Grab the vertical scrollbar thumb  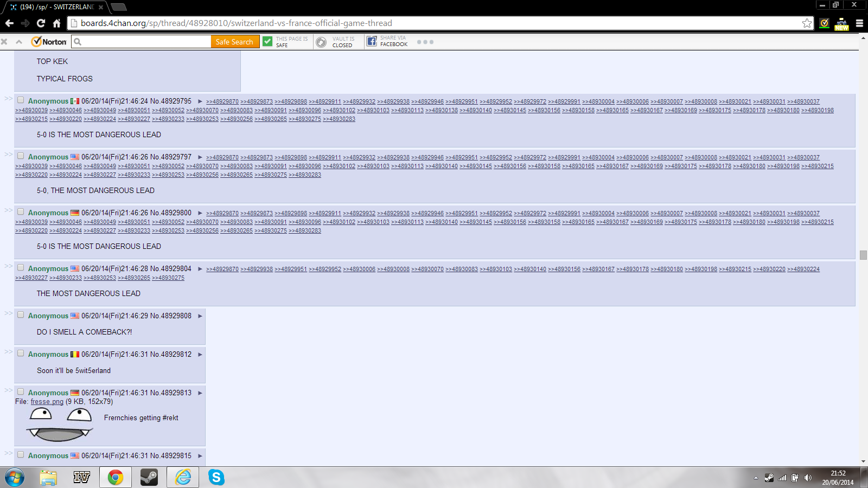click(x=863, y=255)
